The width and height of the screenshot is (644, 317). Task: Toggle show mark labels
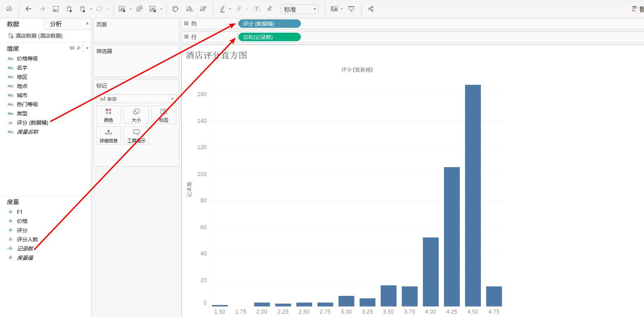tap(257, 9)
